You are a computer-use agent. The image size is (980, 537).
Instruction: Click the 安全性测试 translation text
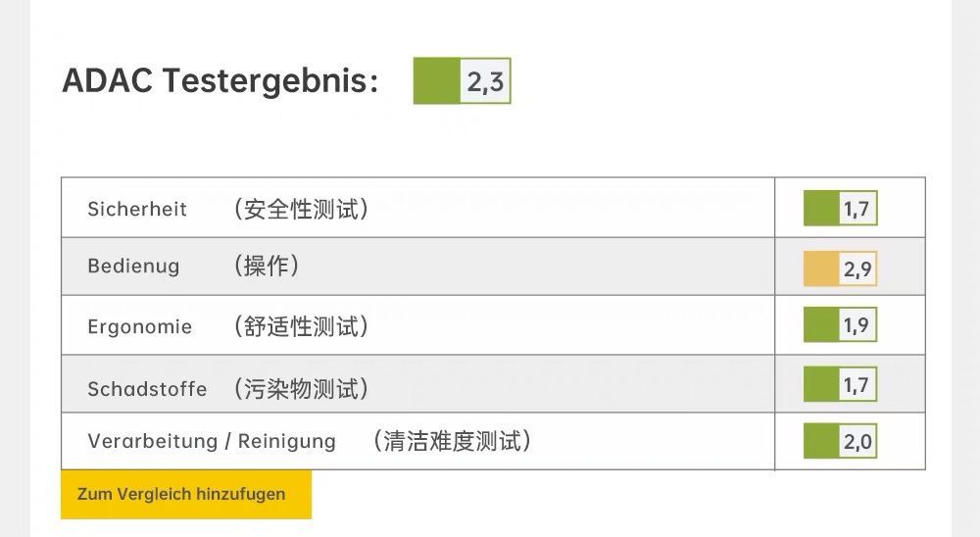click(x=301, y=209)
